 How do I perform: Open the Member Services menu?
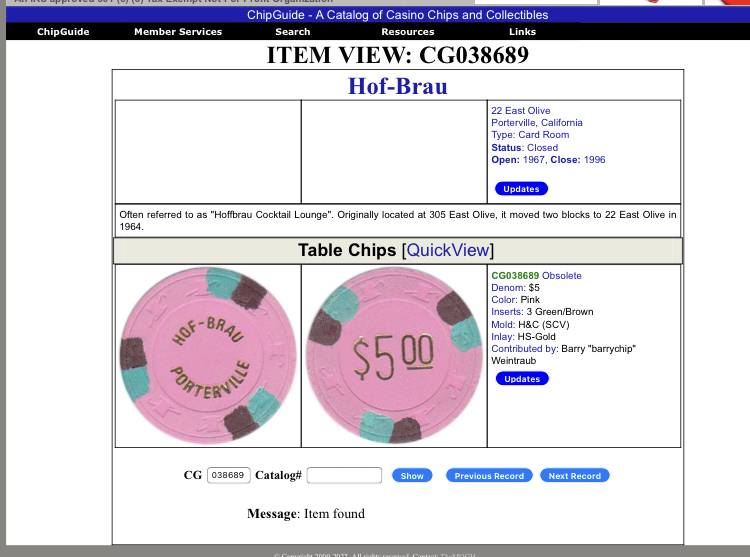pyautogui.click(x=178, y=32)
